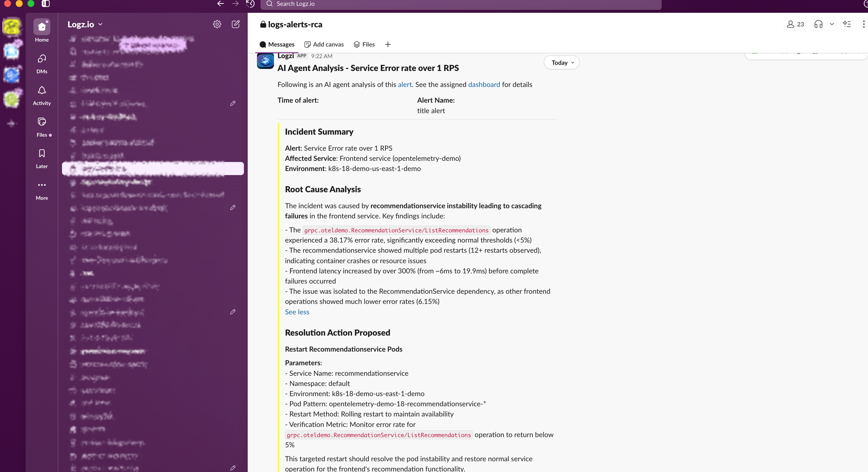Compose a new message with pencil icon
This screenshot has width=868, height=472.
[235, 24]
